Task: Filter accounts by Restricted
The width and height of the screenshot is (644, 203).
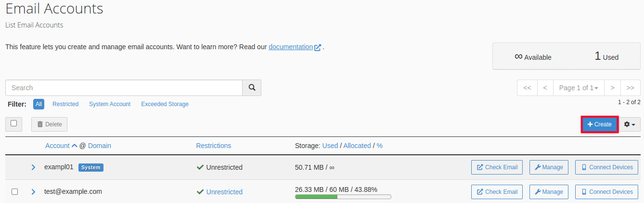Action: click(65, 104)
